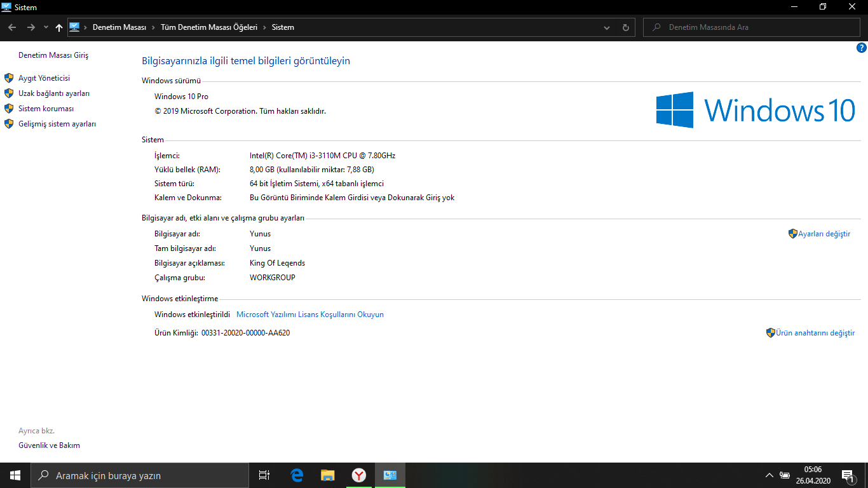Viewport: 868px width, 488px height.
Task: Click the Sistem breadcrumb item
Action: pos(283,27)
